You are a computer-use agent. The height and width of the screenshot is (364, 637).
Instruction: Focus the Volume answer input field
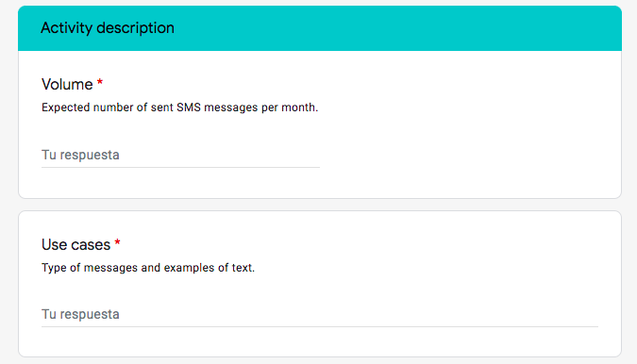(180, 155)
